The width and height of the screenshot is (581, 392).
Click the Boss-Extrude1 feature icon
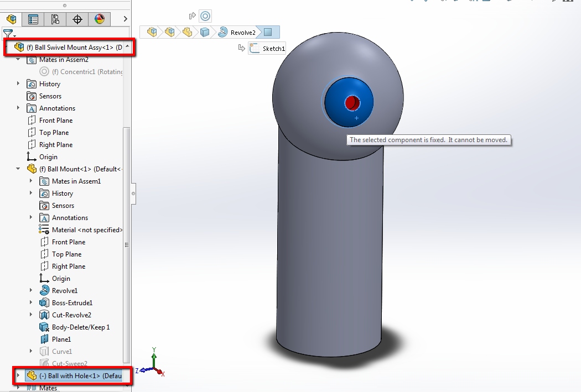tap(44, 303)
